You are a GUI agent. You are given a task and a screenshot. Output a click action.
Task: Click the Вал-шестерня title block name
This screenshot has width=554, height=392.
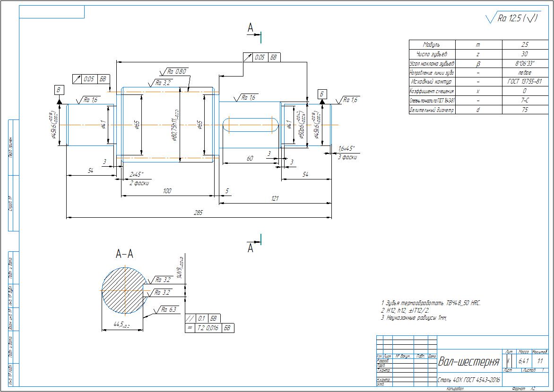click(468, 362)
